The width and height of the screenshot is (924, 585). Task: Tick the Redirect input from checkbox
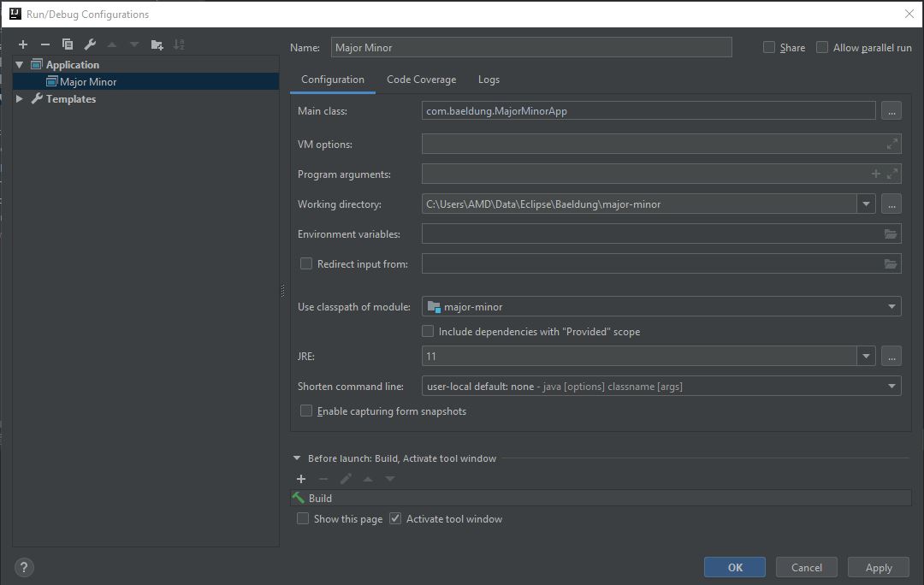(305, 263)
